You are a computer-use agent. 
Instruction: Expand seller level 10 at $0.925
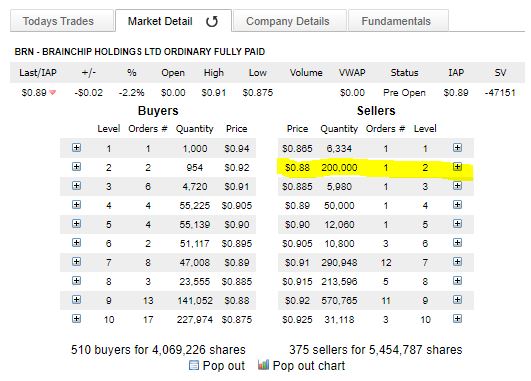click(458, 319)
